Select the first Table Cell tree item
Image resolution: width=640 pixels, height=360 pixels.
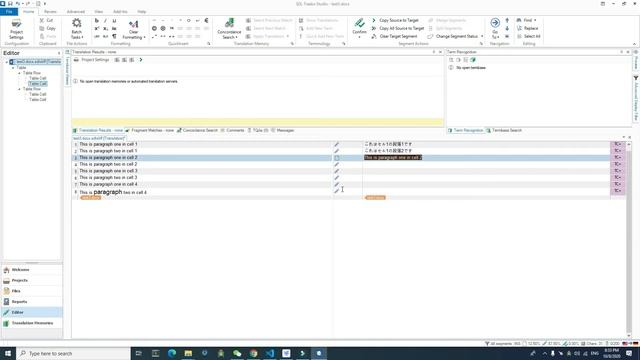[38, 78]
